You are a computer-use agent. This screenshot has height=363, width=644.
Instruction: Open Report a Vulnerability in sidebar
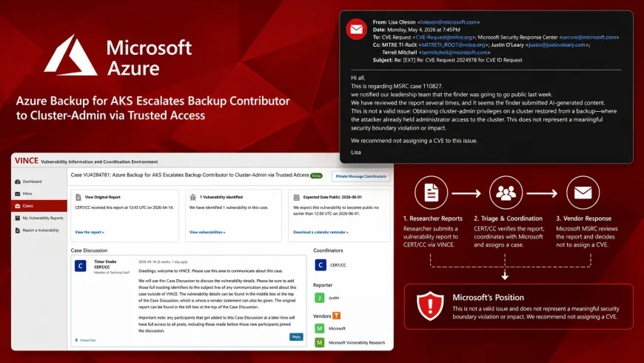[41, 230]
